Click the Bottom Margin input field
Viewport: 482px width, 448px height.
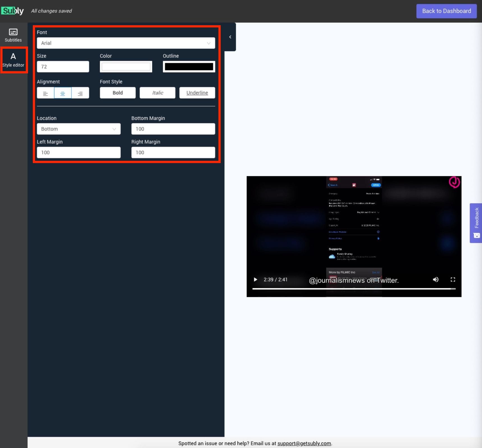point(173,129)
